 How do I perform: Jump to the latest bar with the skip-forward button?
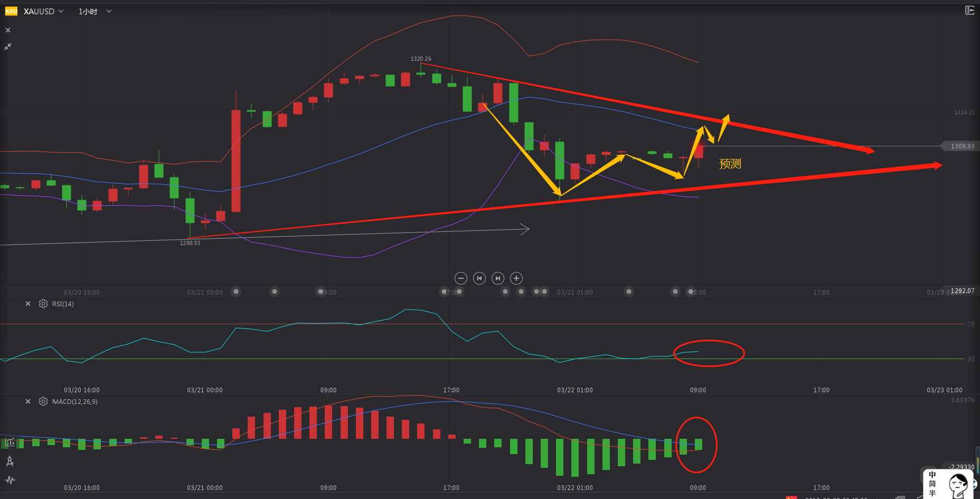[498, 278]
